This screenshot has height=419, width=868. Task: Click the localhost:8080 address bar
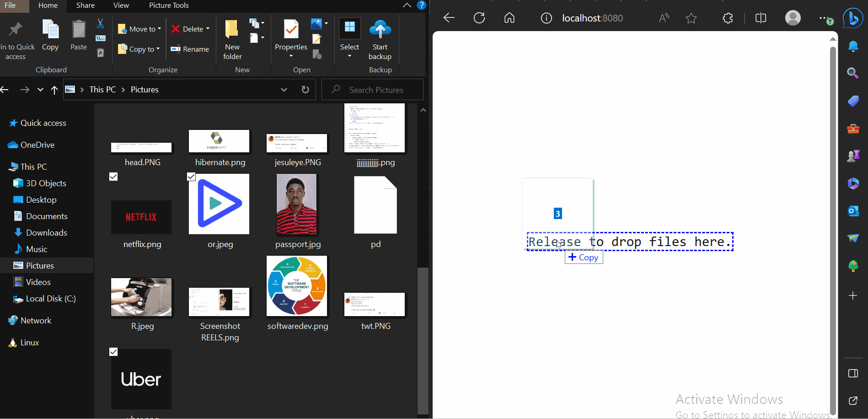click(x=592, y=18)
